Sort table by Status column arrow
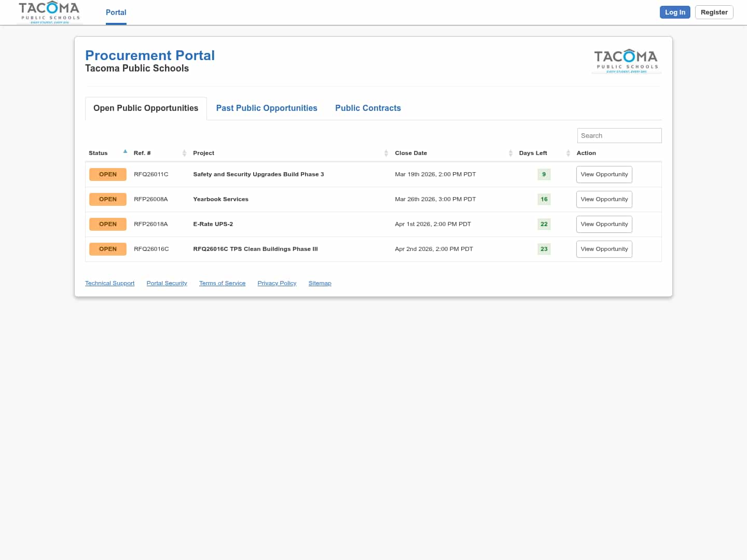This screenshot has width=747, height=560. click(x=125, y=152)
